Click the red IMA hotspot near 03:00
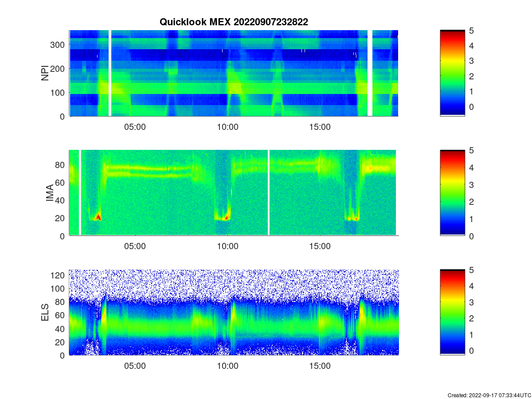 click(x=98, y=217)
